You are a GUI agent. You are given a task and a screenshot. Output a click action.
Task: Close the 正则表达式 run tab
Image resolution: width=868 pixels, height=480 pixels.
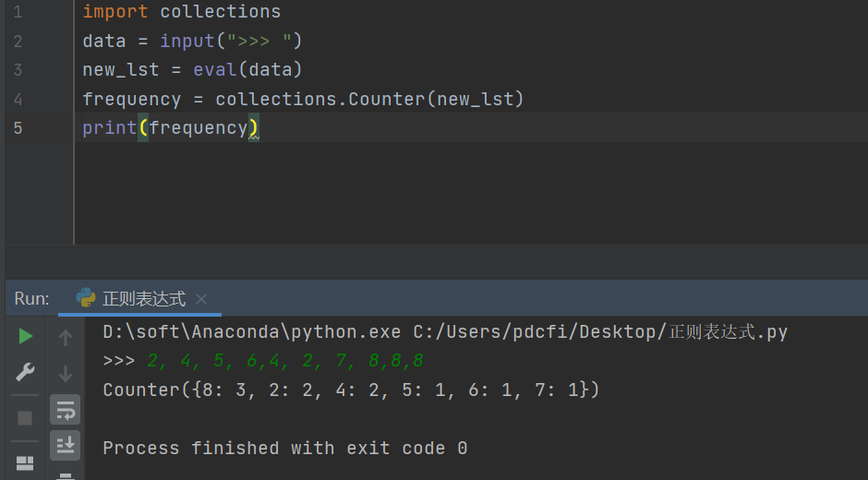click(201, 299)
